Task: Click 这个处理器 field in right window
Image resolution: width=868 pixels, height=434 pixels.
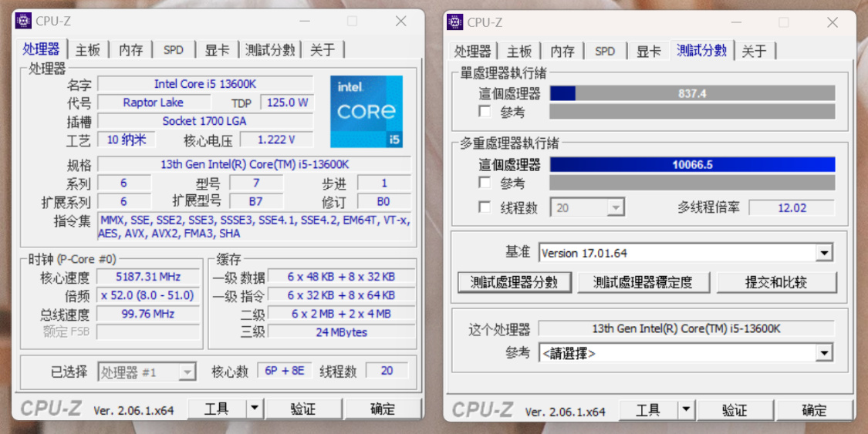Action: pos(687,328)
